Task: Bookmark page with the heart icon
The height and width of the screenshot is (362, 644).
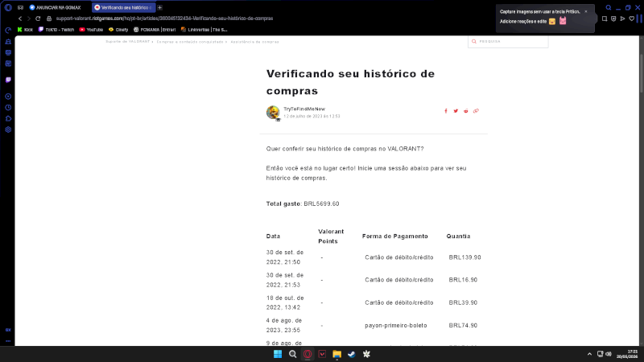Action: point(632,19)
